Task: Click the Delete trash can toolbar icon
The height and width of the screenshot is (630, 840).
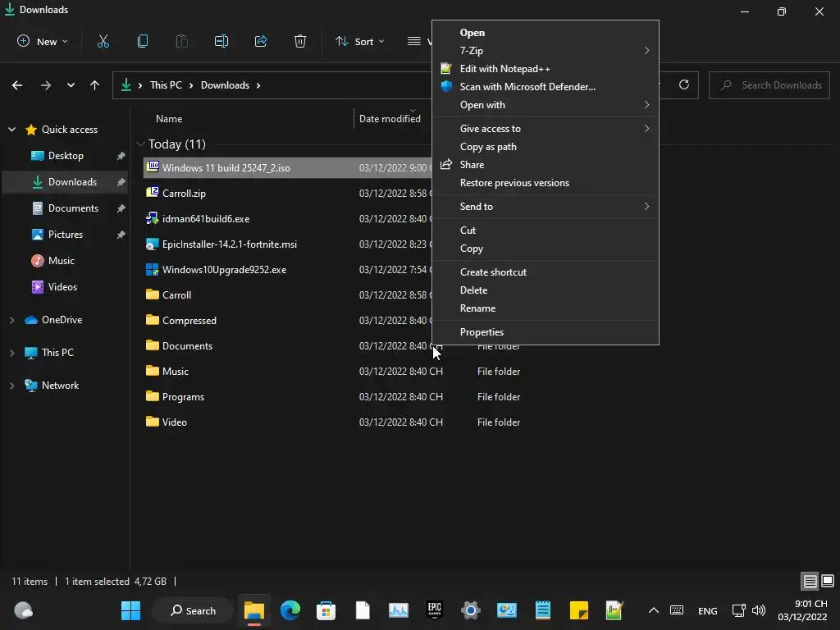Action: [300, 41]
